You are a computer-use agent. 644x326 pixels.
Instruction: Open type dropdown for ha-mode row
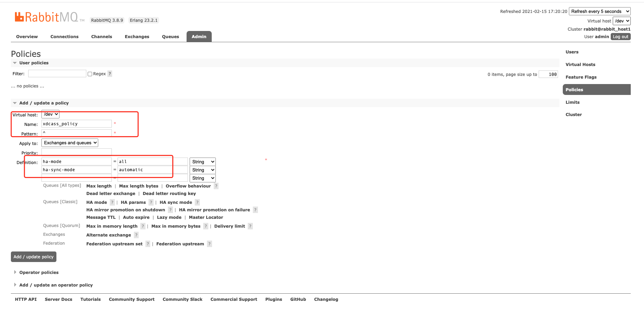[203, 162]
